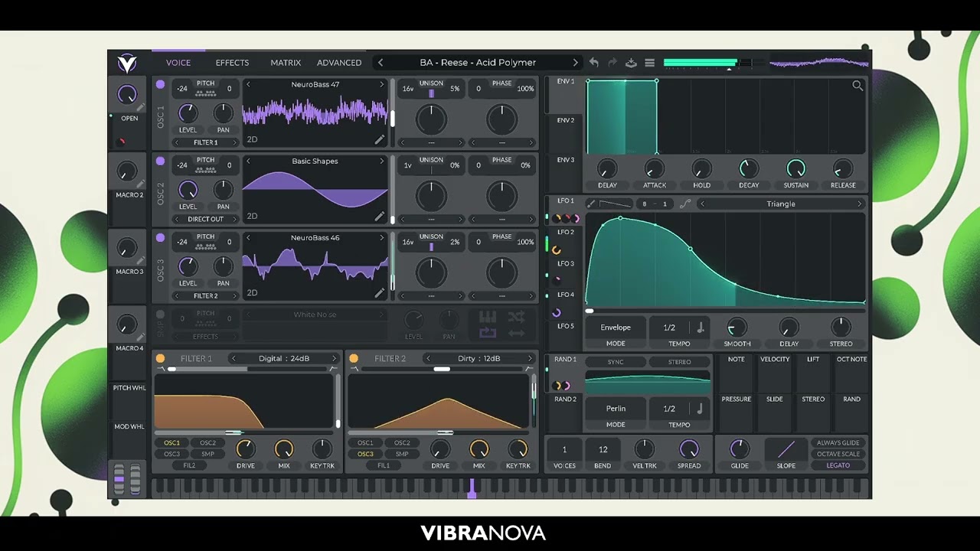The height and width of the screenshot is (551, 980).
Task: Go to previous preset arrow
Action: pos(381,63)
